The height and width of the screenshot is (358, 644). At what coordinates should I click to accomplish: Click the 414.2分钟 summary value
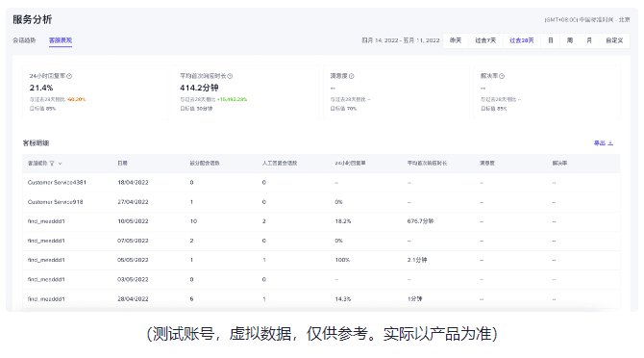[199, 88]
